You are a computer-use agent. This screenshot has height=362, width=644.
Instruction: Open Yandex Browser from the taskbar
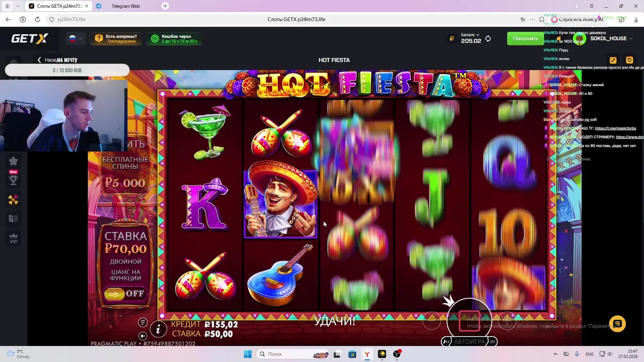pyautogui.click(x=367, y=354)
